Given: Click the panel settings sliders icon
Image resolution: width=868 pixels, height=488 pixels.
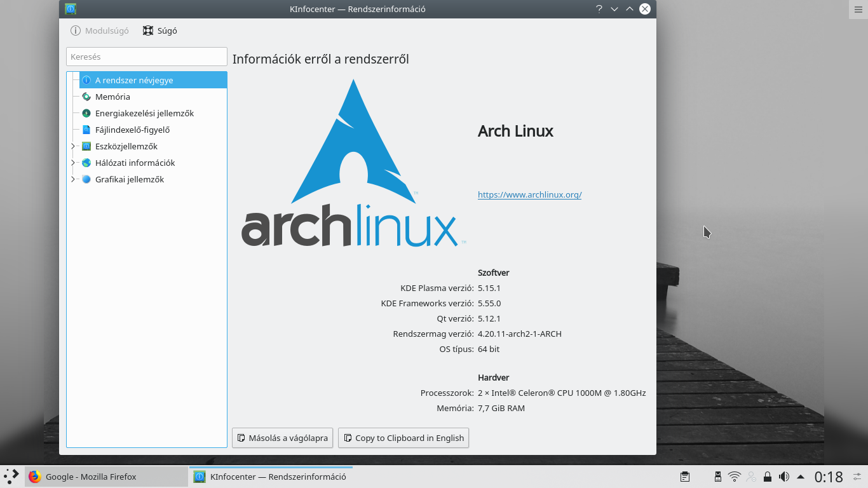Looking at the screenshot, I should pos(857,476).
